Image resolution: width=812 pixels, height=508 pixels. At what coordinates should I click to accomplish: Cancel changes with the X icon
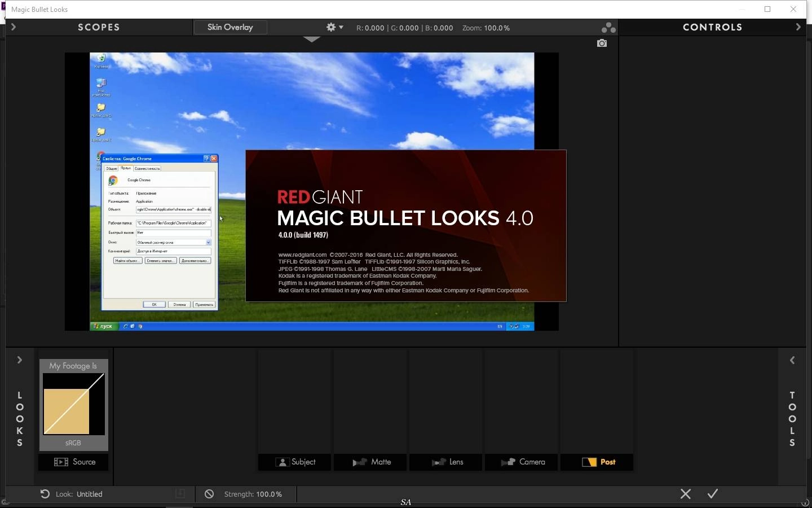686,494
